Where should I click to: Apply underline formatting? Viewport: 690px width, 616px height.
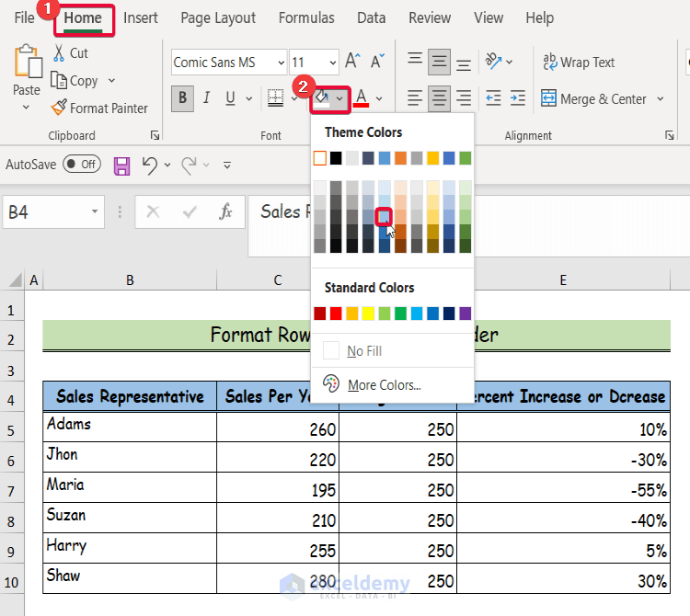230,97
